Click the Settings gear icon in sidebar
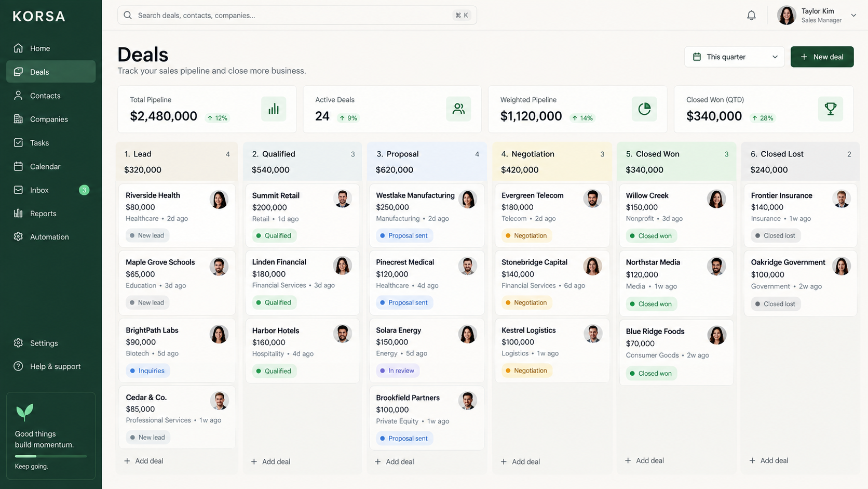The width and height of the screenshot is (868, 489). point(18,343)
